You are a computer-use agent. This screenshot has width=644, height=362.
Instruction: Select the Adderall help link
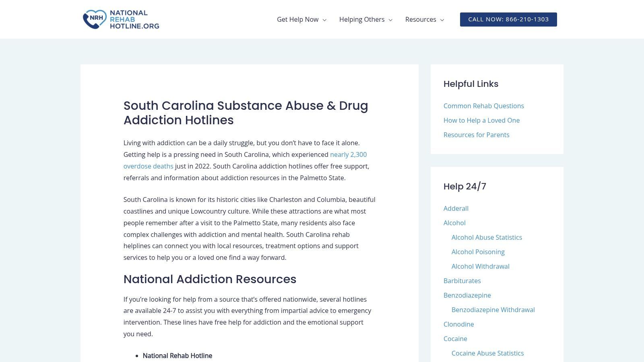(x=456, y=208)
